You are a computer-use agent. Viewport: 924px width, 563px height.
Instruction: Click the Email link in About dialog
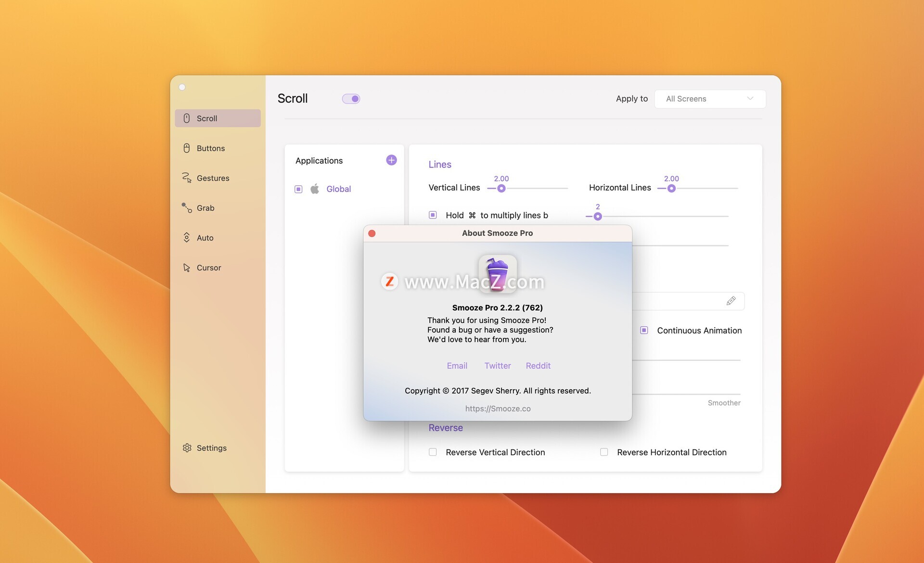[457, 366]
